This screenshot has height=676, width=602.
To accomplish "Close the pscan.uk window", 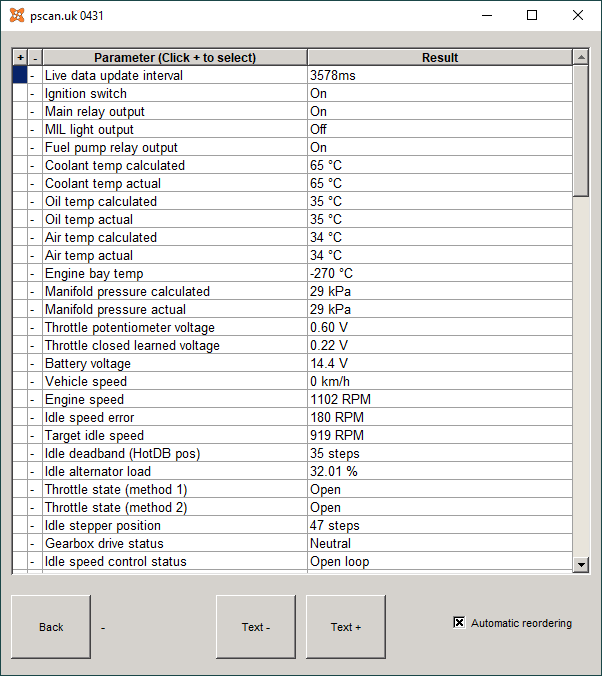I will [x=578, y=15].
